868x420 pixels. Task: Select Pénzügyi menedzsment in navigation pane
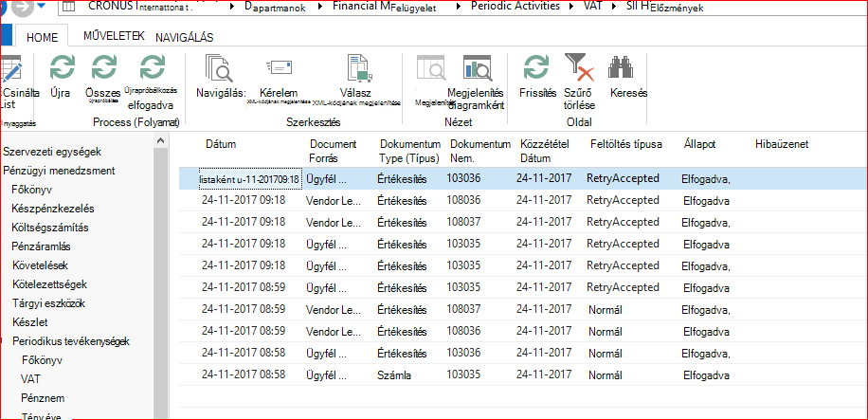pos(59,170)
